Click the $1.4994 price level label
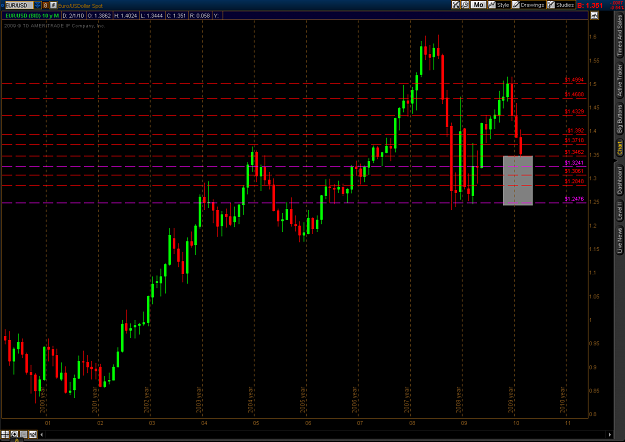 (x=574, y=80)
